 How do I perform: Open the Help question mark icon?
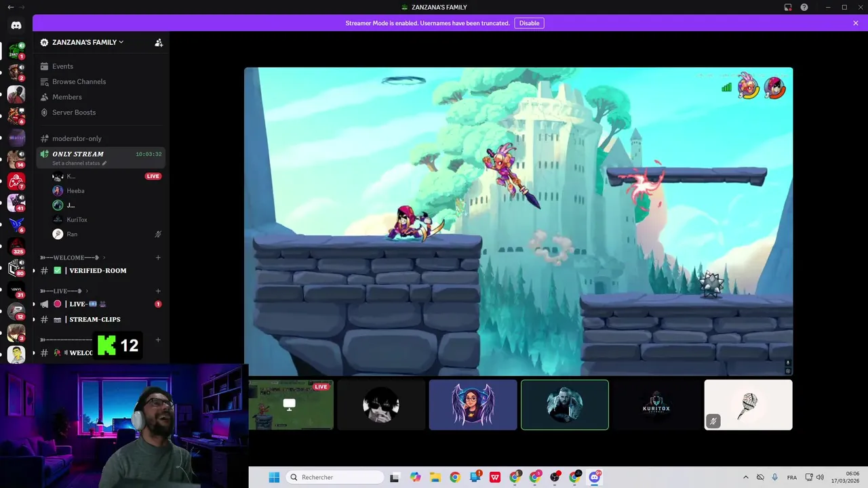coord(804,7)
